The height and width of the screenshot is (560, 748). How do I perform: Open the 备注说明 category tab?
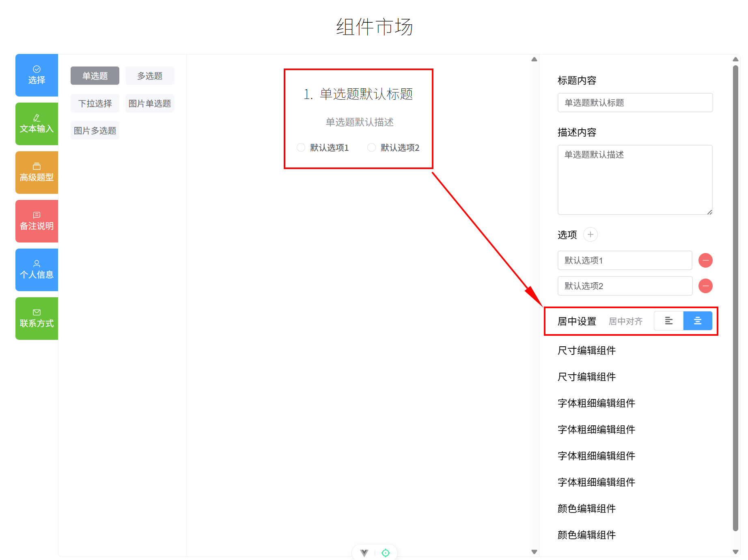[x=37, y=221]
